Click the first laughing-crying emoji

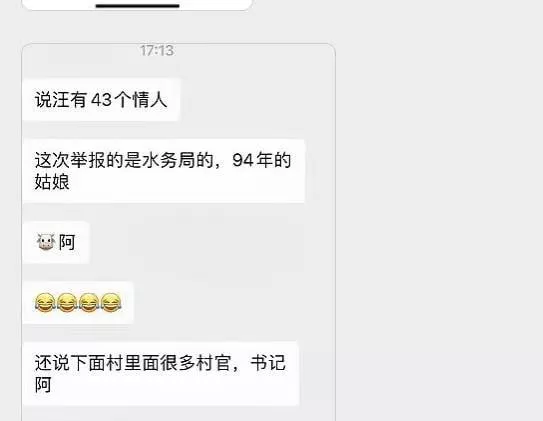click(45, 303)
